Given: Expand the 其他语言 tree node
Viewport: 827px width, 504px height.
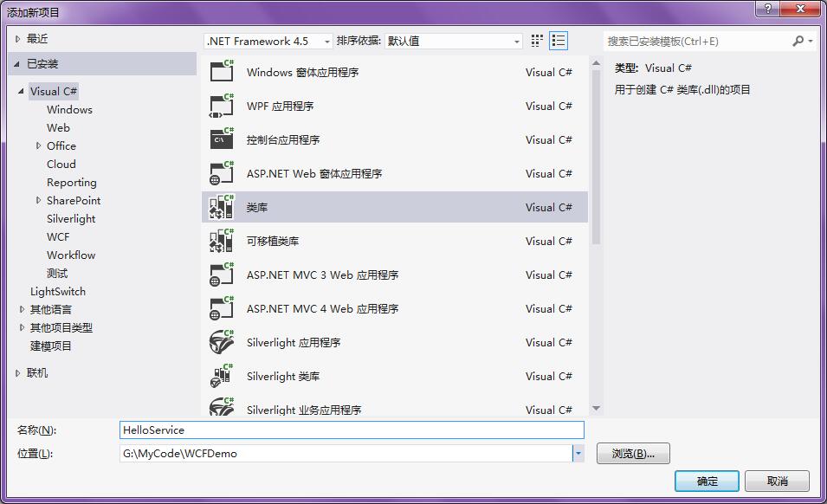Looking at the screenshot, I should pyautogui.click(x=22, y=309).
